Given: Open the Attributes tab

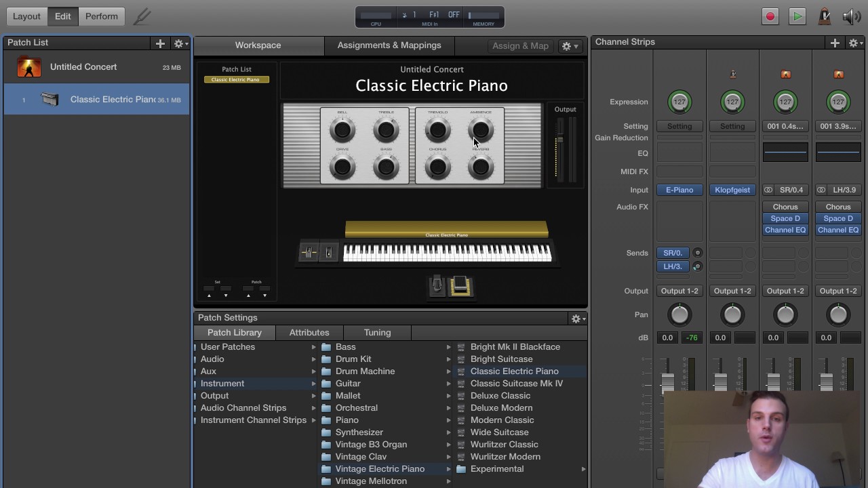Looking at the screenshot, I should coord(309,333).
